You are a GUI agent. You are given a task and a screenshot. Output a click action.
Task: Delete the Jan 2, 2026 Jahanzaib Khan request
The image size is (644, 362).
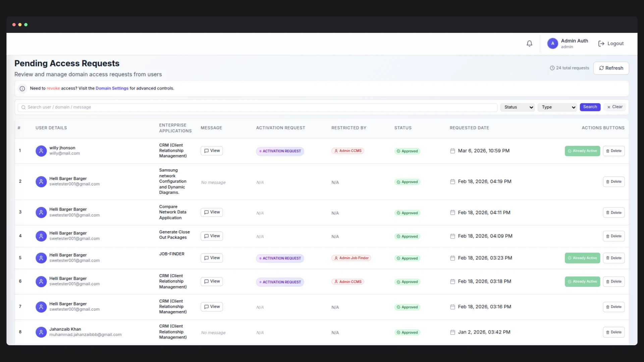click(613, 332)
